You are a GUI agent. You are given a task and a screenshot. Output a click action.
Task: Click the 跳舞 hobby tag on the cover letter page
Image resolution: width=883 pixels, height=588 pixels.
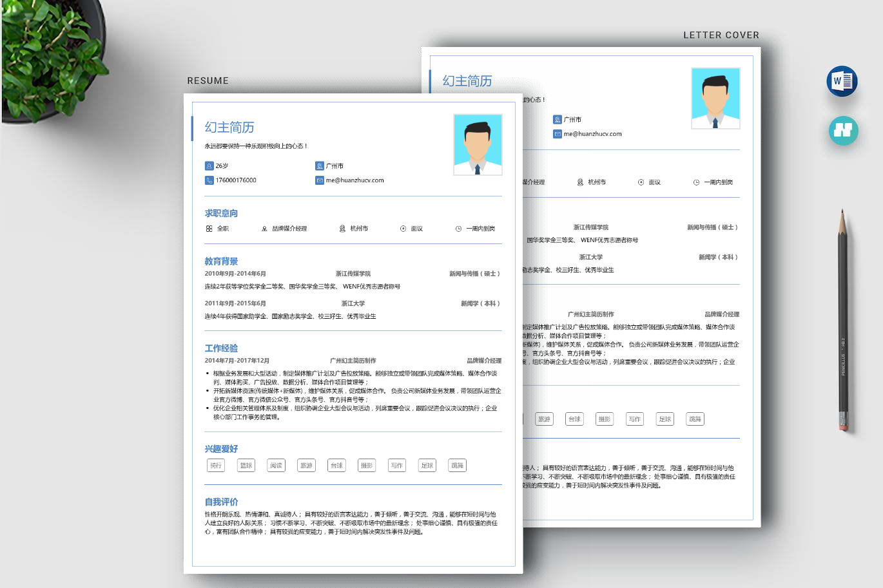[695, 419]
